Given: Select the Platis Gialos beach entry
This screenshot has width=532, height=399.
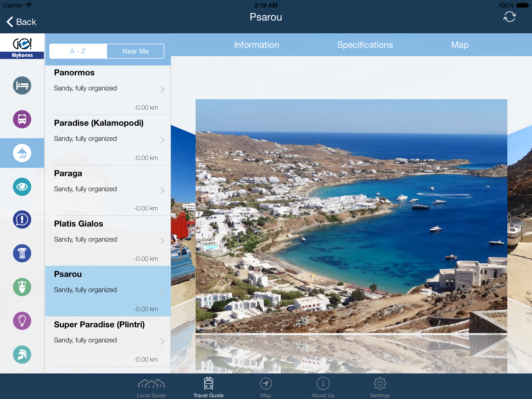Looking at the screenshot, I should tap(108, 241).
